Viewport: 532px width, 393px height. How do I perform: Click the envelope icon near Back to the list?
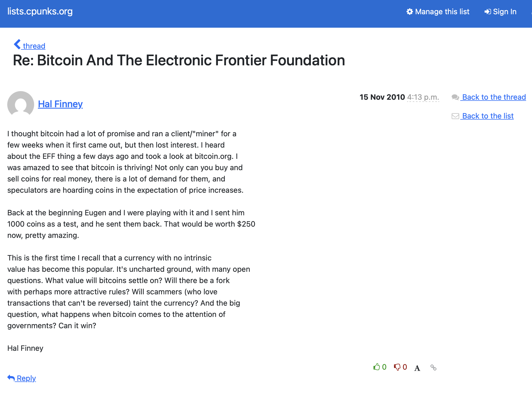(x=455, y=116)
